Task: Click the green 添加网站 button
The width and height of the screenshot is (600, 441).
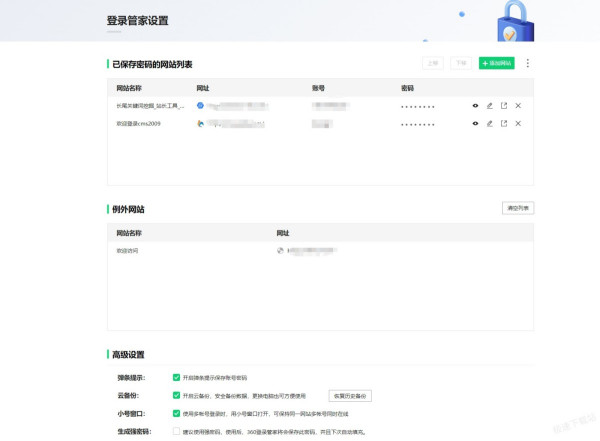Action: [x=497, y=63]
